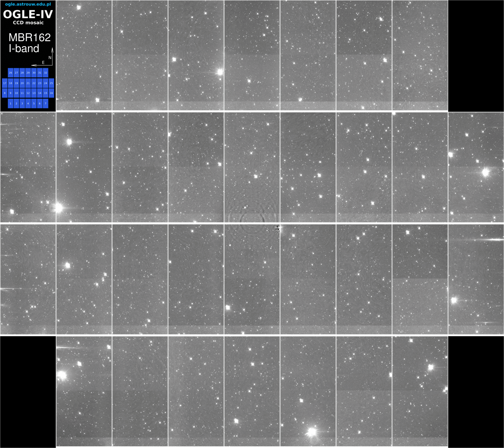Pick chip 25 in the blue layout map
Image resolution: width=504 pixels, height=448 pixels.
[x=51, y=83]
